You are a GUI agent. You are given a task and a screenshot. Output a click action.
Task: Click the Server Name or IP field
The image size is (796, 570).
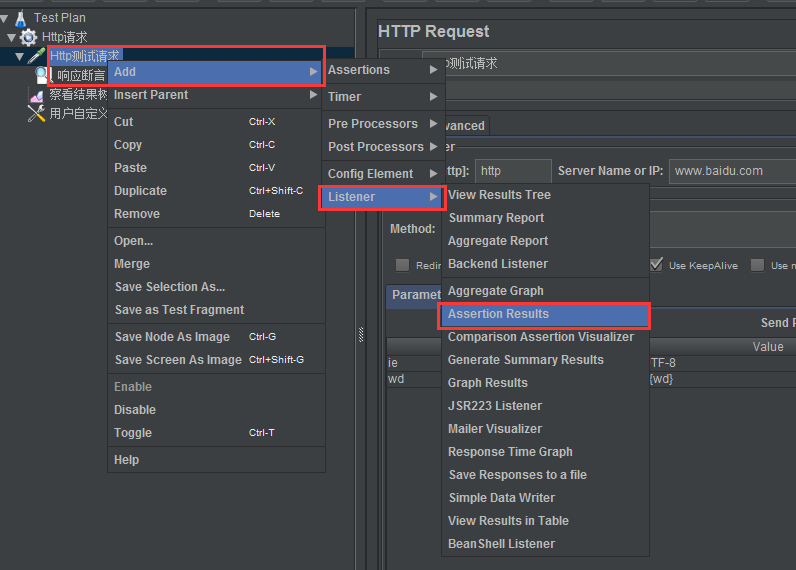[x=733, y=171]
